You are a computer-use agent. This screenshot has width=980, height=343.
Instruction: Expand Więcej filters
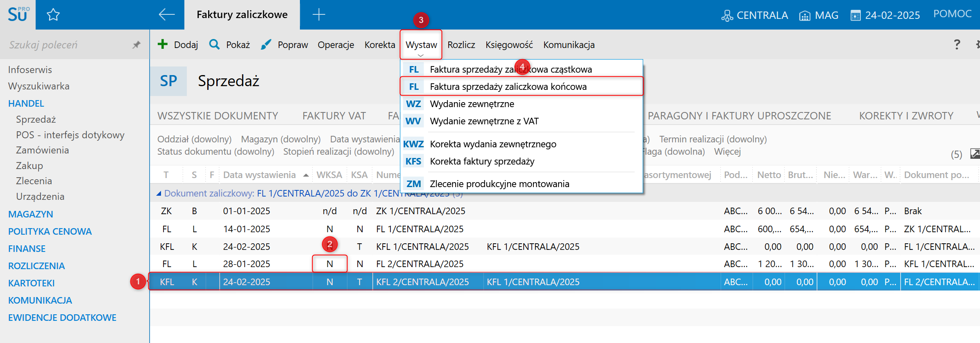[728, 151]
